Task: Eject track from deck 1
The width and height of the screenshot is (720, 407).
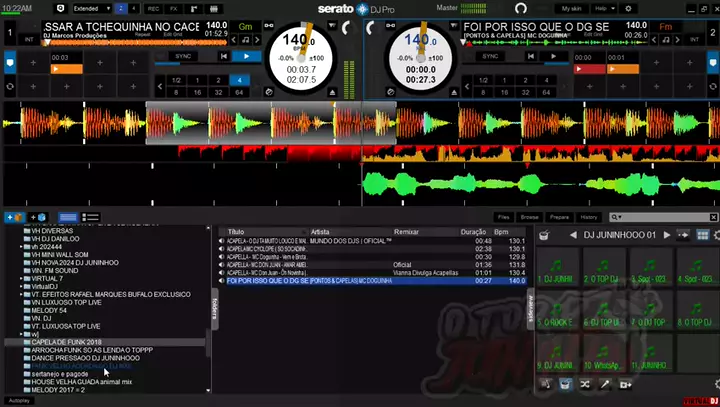Action: click(x=332, y=92)
